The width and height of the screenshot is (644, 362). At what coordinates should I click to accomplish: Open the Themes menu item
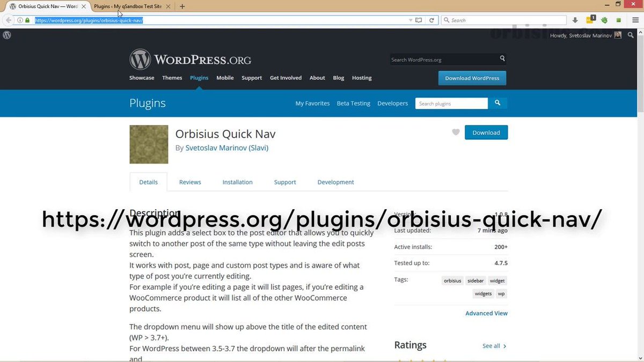point(172,78)
